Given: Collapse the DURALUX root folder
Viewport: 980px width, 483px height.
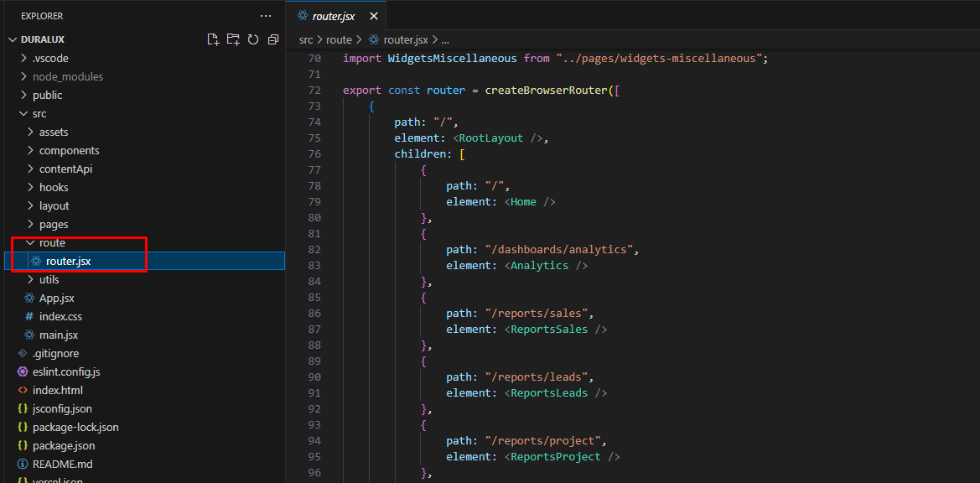Looking at the screenshot, I should coord(12,39).
